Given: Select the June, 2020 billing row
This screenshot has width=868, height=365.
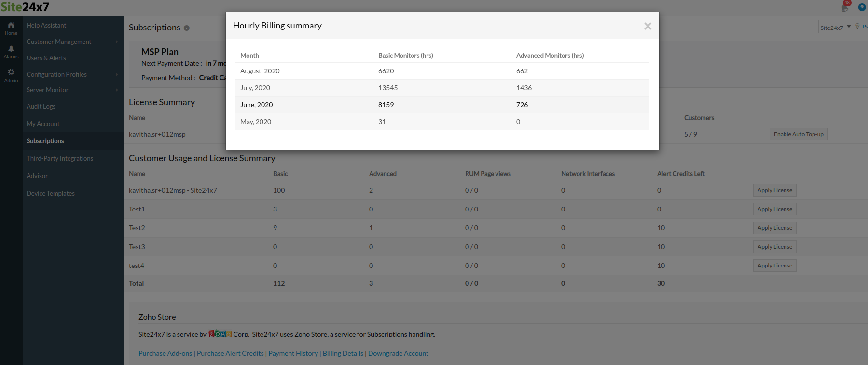Looking at the screenshot, I should click(442, 105).
